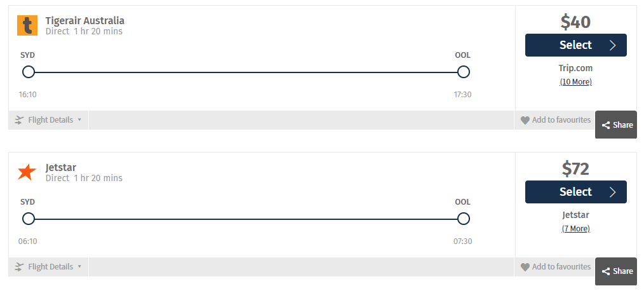
Task: Click the Tigerair Australia logo icon
Action: point(27,25)
